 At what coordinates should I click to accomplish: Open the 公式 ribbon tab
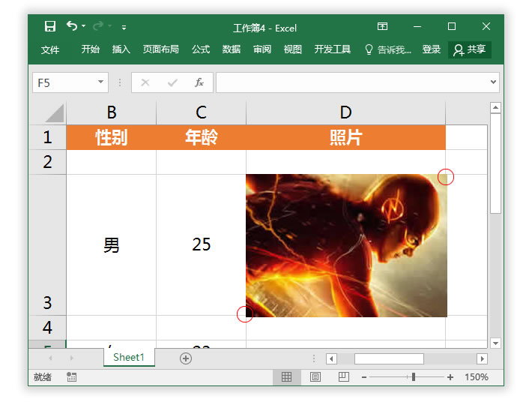tap(201, 49)
